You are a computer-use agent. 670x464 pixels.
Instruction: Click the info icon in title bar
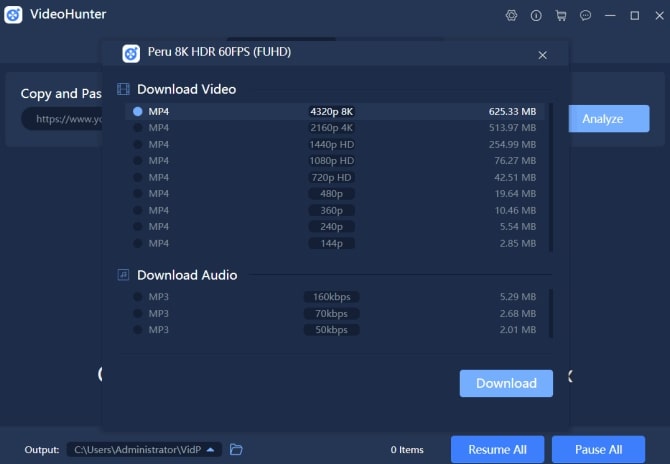tap(536, 16)
